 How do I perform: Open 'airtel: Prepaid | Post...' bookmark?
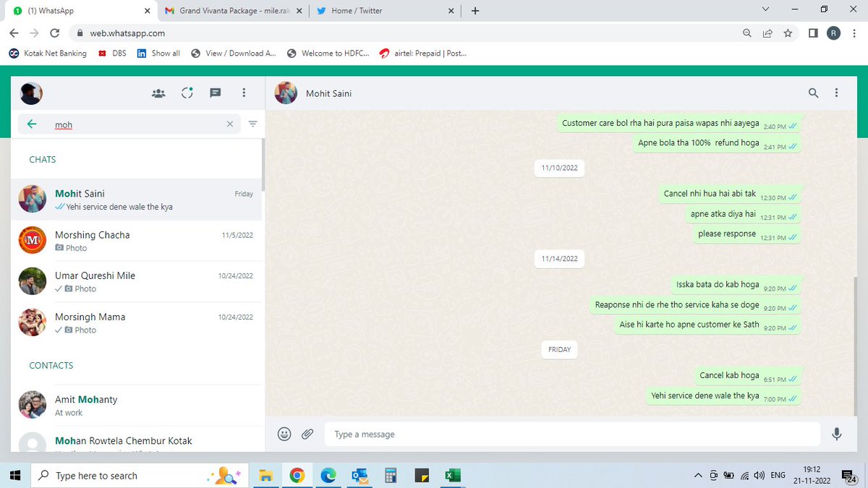pyautogui.click(x=423, y=53)
